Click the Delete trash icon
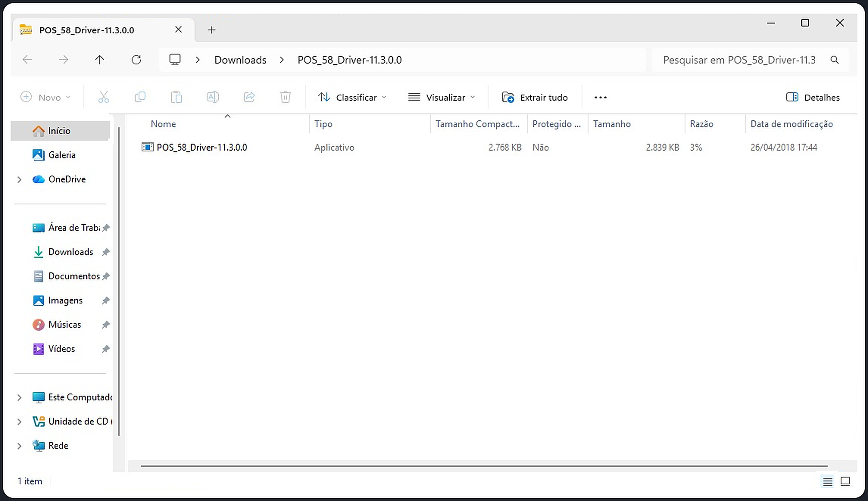This screenshot has width=868, height=501. click(285, 97)
